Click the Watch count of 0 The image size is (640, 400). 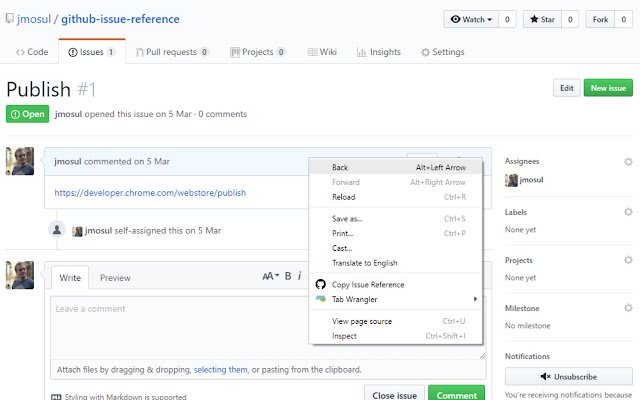(x=507, y=19)
